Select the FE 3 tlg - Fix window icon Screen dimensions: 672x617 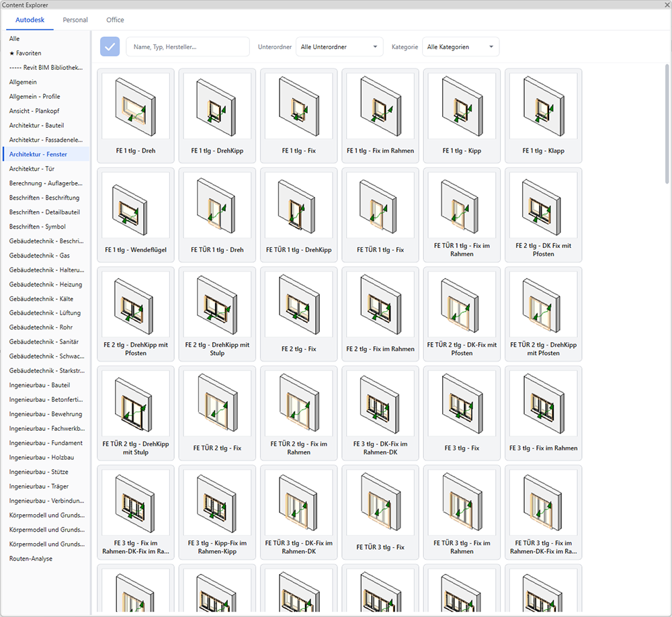[x=462, y=403]
